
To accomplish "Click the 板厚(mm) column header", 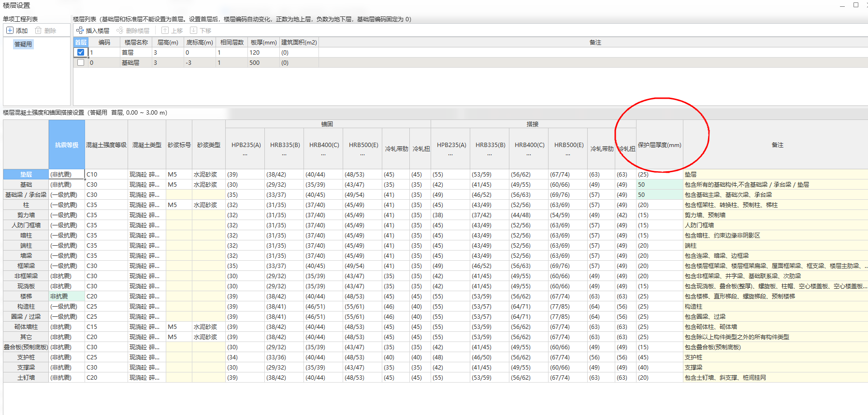I will pyautogui.click(x=264, y=42).
